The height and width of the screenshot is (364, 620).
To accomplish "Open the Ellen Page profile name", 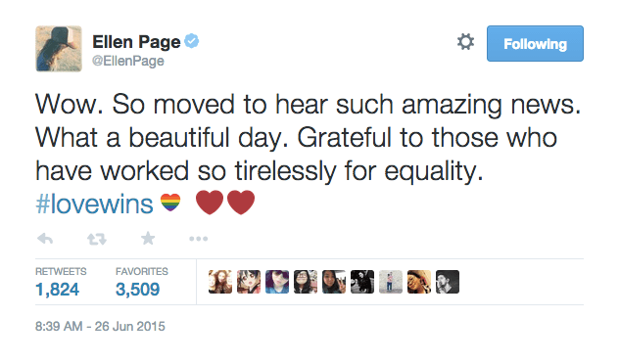I will pos(136,42).
